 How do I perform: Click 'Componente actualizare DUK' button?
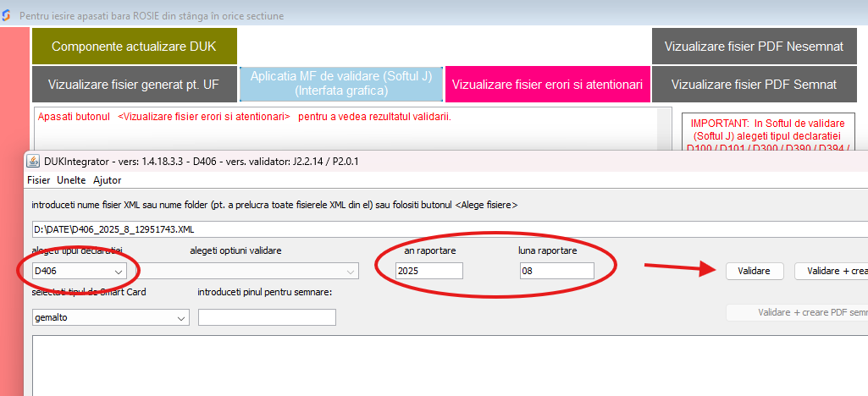click(x=134, y=47)
